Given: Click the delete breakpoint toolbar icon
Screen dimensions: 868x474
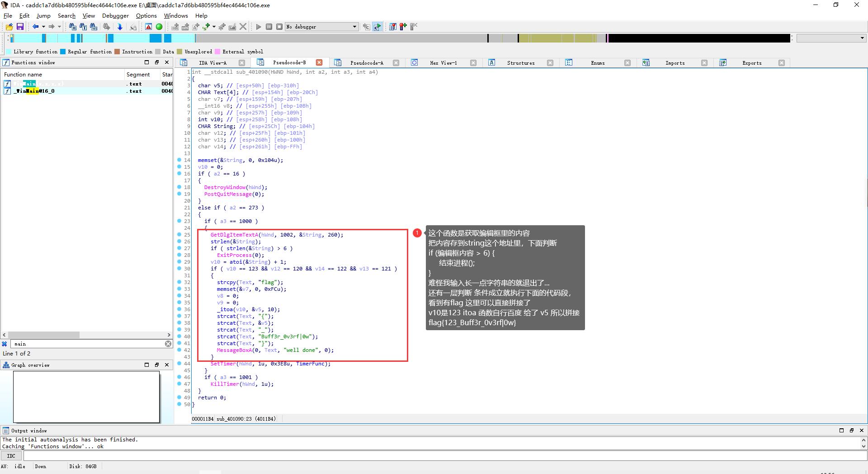Looking at the screenshot, I should coord(413,27).
